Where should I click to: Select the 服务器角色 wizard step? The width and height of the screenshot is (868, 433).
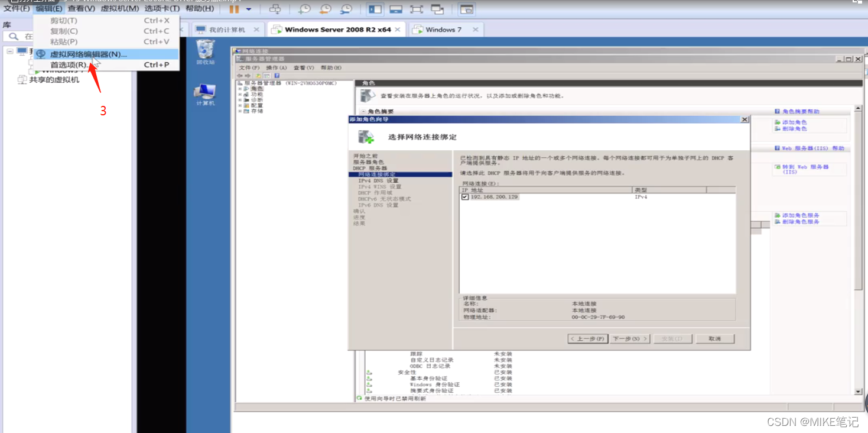coord(369,162)
